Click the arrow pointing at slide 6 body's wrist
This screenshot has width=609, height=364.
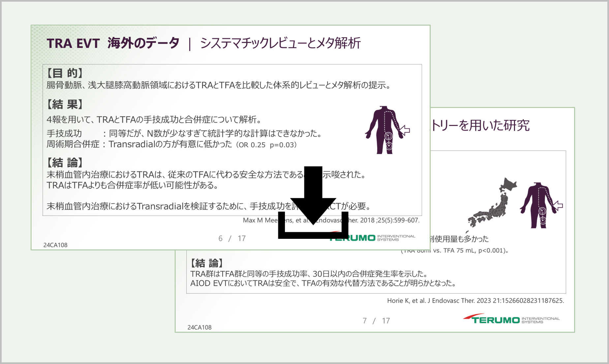click(x=405, y=130)
